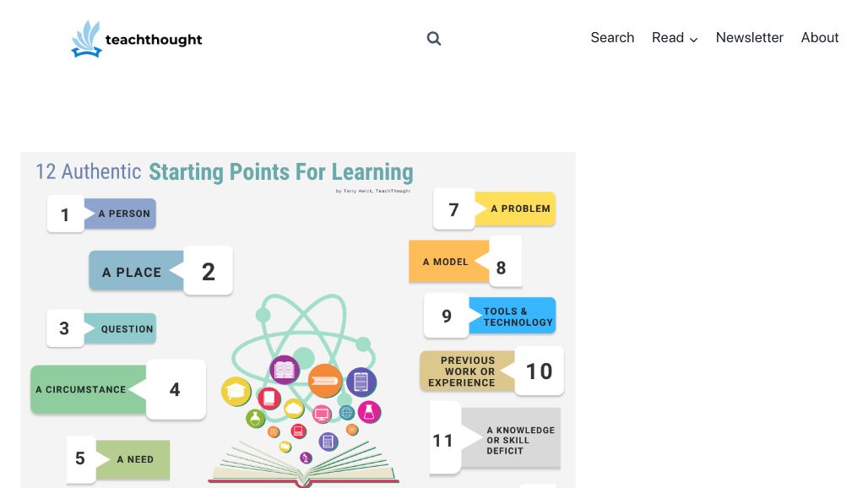Go to the About page
The width and height of the screenshot is (868, 488).
click(x=820, y=38)
